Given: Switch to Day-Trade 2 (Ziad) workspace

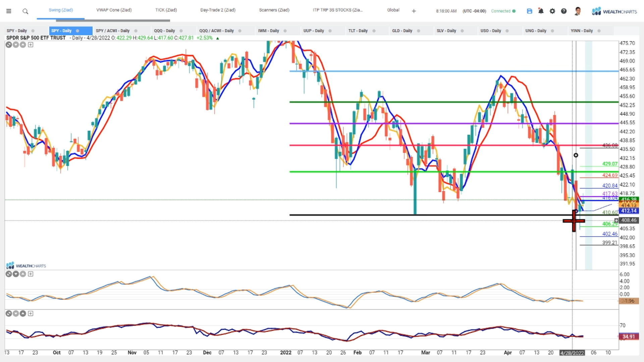Looking at the screenshot, I should (x=218, y=10).
